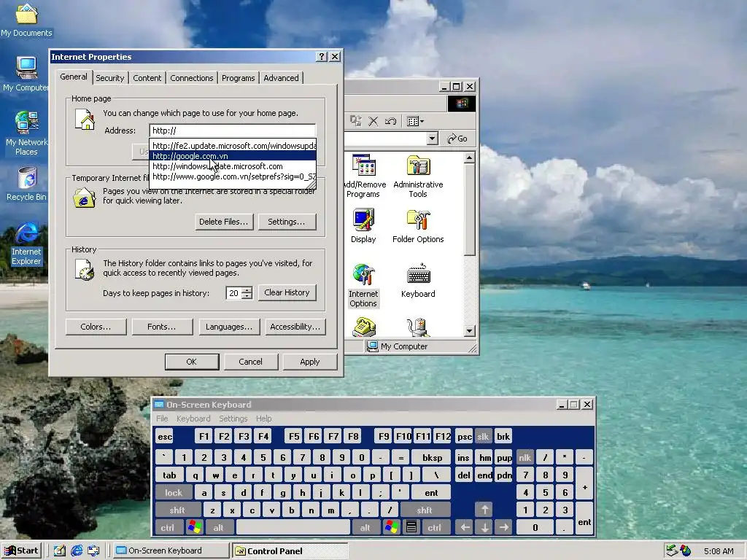Click the left Windows key on On-Screen Keyboard
Viewport: 747px width, 560px height.
click(x=194, y=527)
